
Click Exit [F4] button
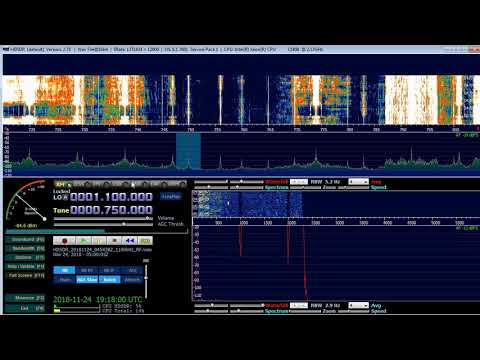(25, 308)
